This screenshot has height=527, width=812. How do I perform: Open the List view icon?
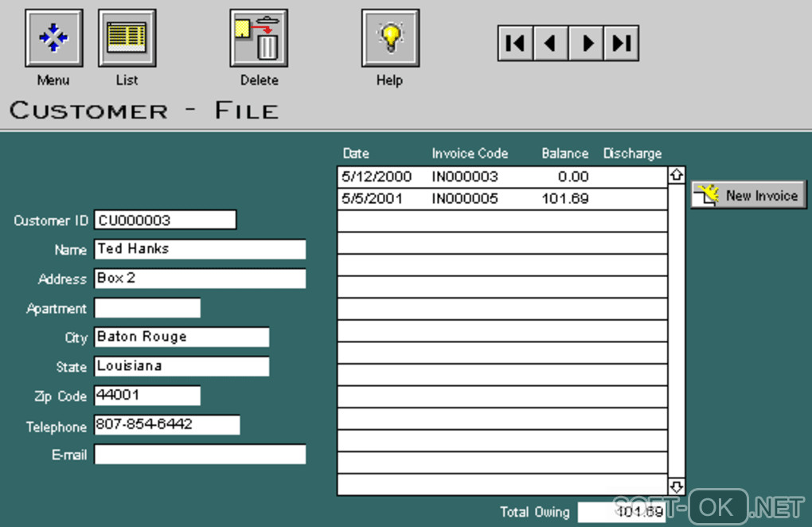point(127,37)
